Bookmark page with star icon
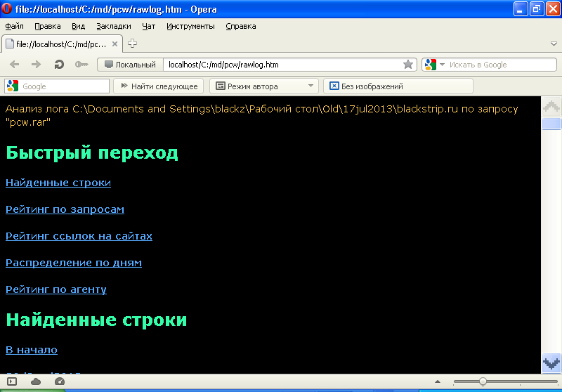This screenshot has height=392, width=562. click(408, 65)
